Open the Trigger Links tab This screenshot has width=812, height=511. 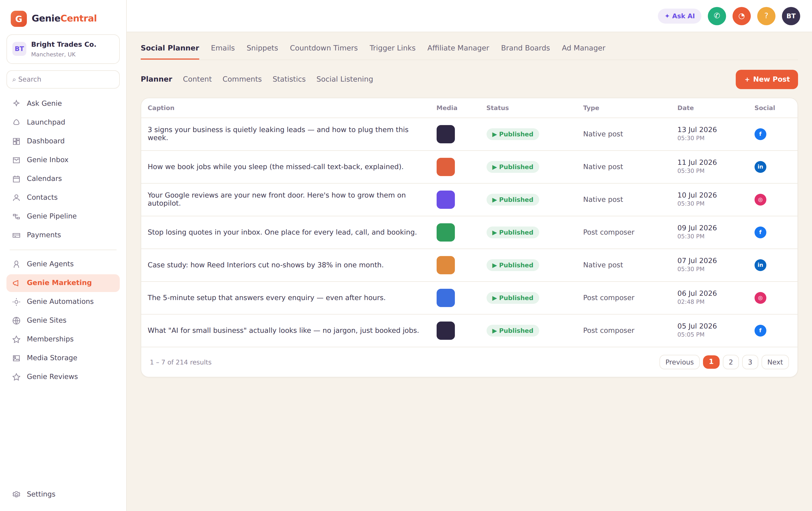392,48
